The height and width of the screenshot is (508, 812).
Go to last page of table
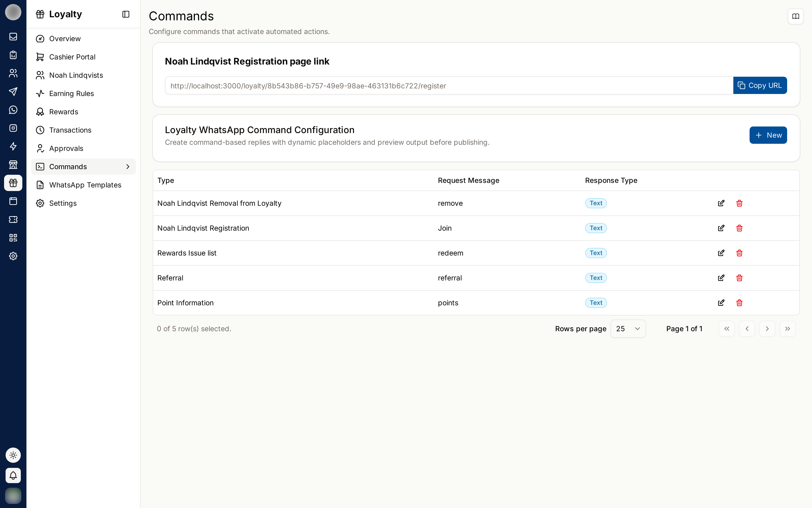tap(787, 329)
